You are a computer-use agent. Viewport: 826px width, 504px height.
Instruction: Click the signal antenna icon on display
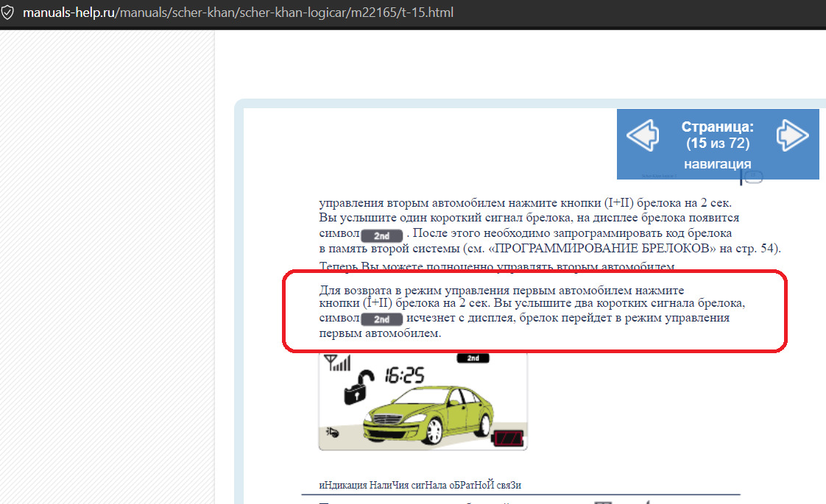tap(338, 363)
